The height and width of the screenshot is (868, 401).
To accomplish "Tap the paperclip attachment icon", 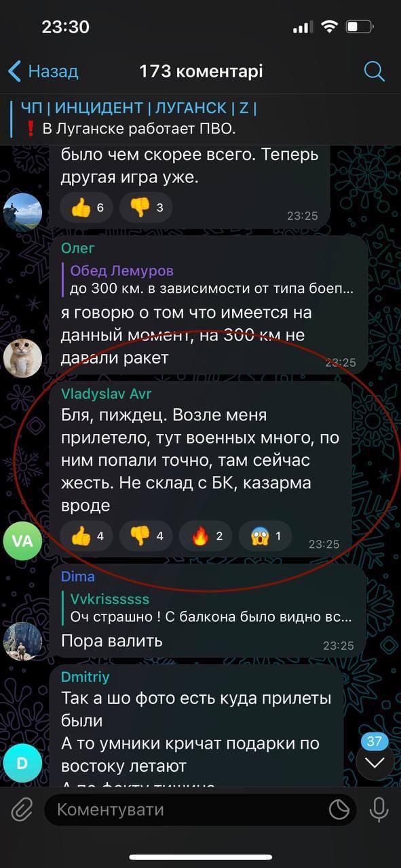I will (x=22, y=810).
